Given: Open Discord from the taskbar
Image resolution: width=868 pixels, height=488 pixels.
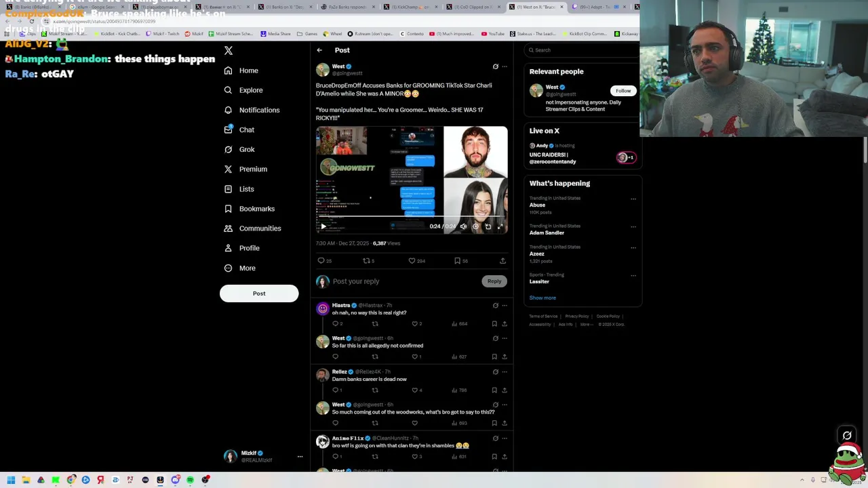Looking at the screenshot, I should [x=175, y=480].
